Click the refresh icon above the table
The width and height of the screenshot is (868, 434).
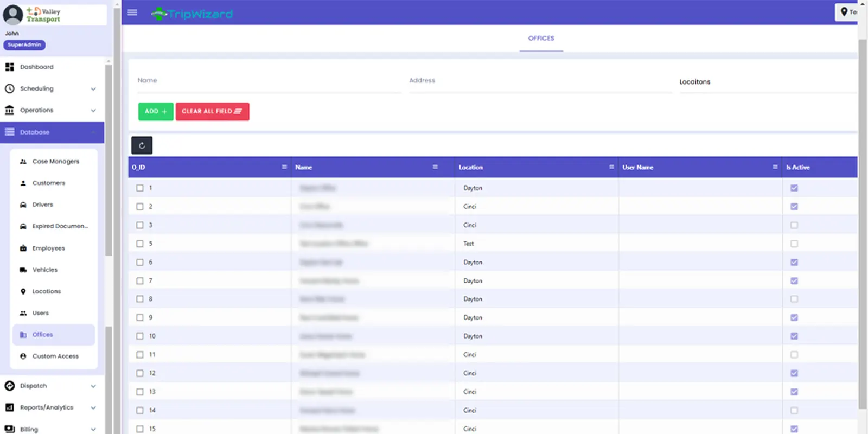click(x=142, y=145)
